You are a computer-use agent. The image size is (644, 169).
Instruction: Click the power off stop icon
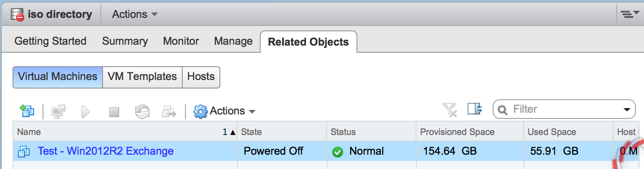coord(114,111)
